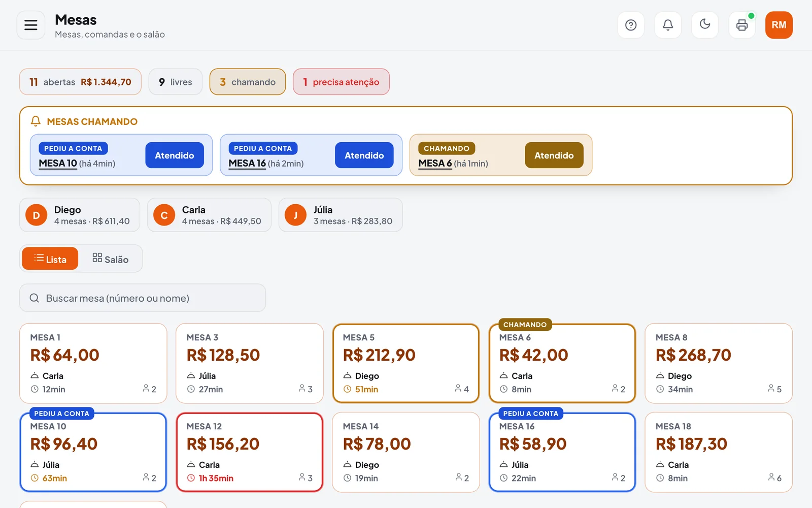Image resolution: width=812 pixels, height=508 pixels.
Task: Mark Mesa 6 as Atendido
Action: coord(554,155)
